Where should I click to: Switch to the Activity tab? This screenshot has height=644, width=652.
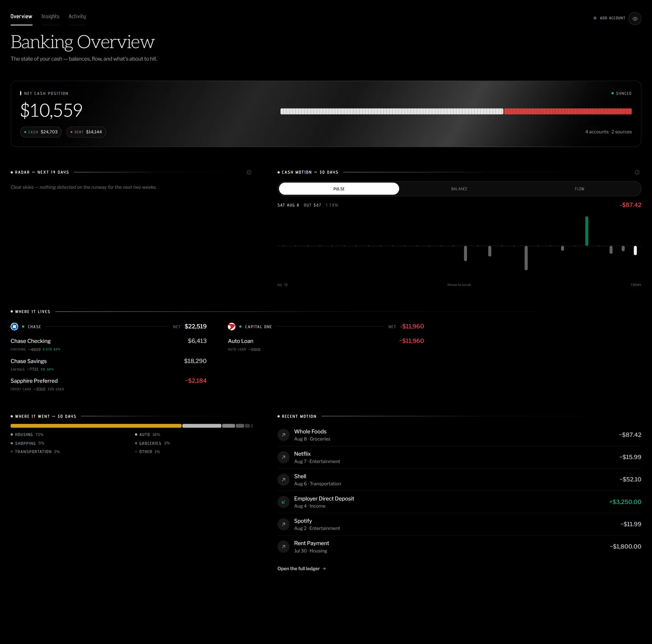point(77,16)
